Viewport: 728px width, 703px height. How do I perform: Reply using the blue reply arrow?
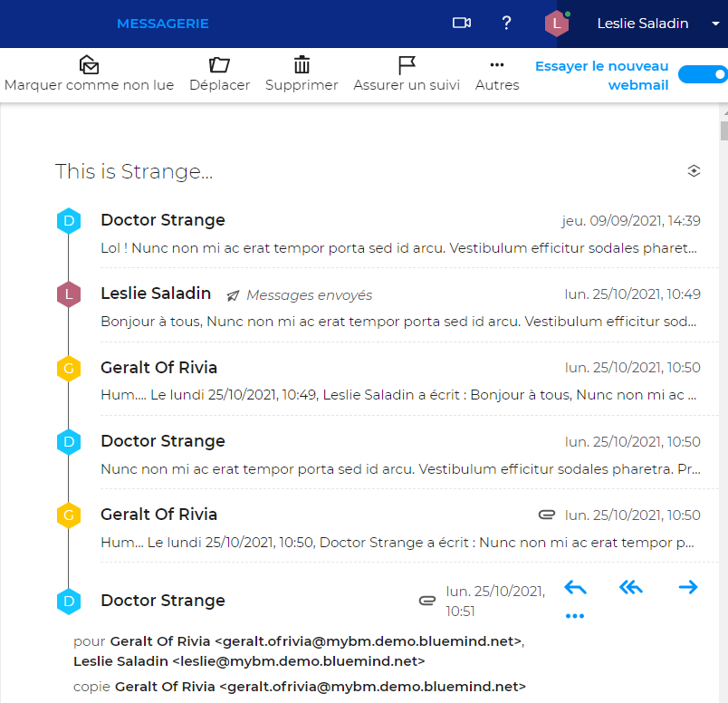[x=575, y=588]
